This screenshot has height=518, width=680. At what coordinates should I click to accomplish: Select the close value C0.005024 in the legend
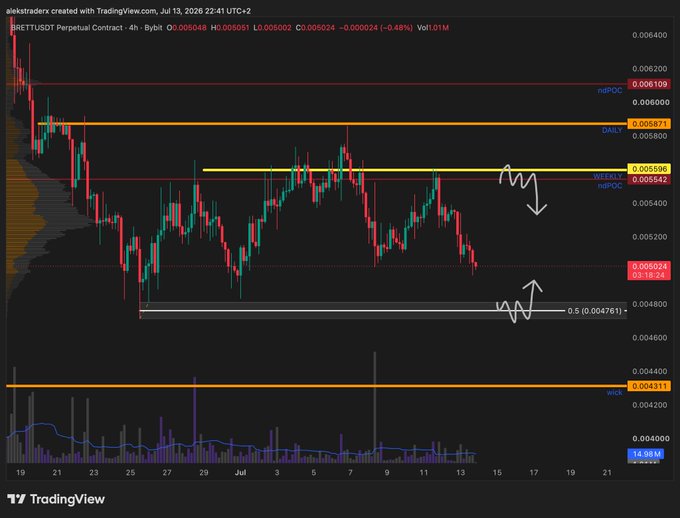(315, 28)
